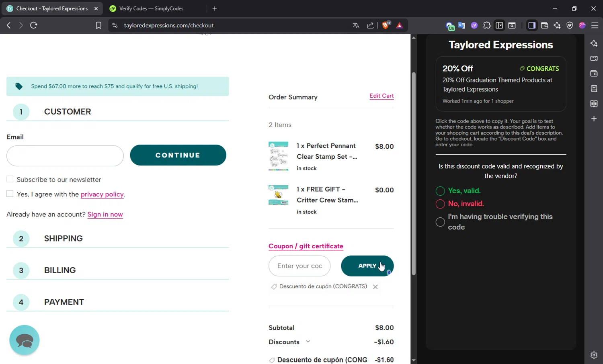The width and height of the screenshot is (603, 364).
Task: Follow the Sign in now link
Action: 105,214
